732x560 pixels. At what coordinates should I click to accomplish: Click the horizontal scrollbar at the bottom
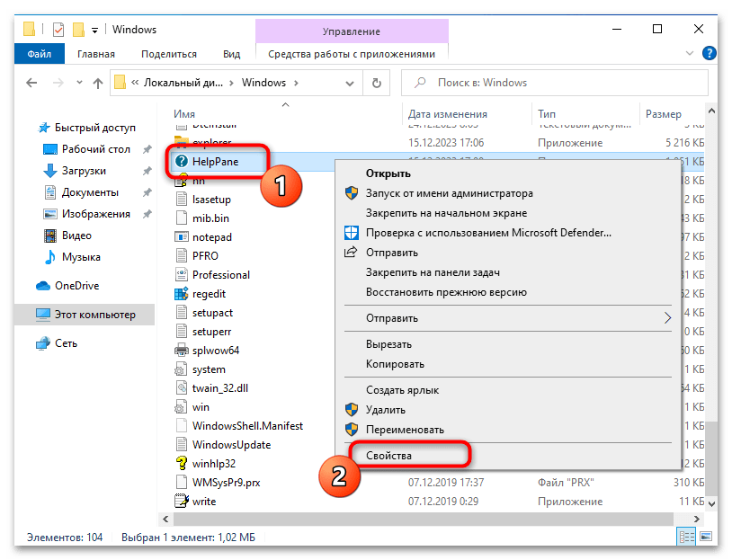coord(360,519)
